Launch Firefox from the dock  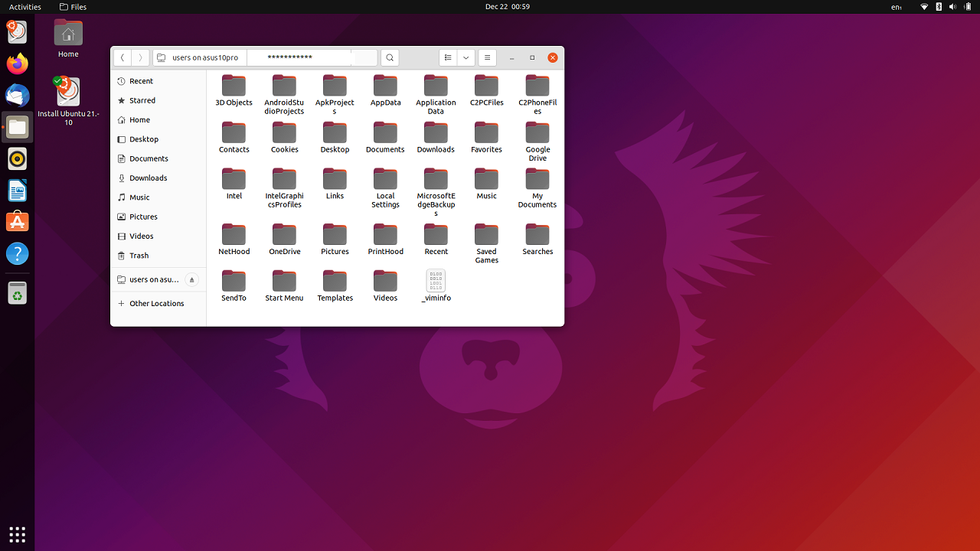[17, 64]
